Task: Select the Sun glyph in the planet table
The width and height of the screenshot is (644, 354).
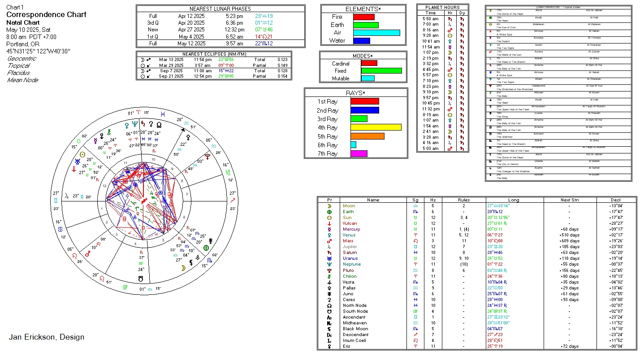Action: (329, 218)
